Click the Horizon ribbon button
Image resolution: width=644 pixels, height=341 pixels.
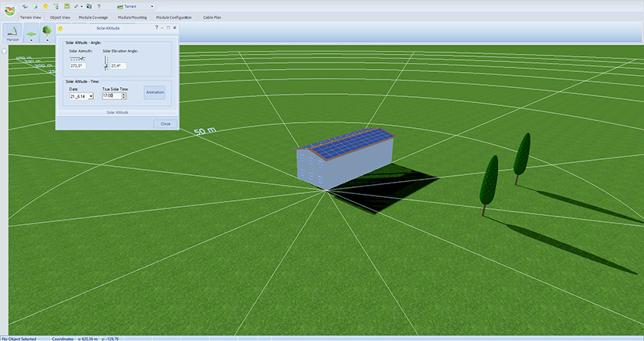13,33
